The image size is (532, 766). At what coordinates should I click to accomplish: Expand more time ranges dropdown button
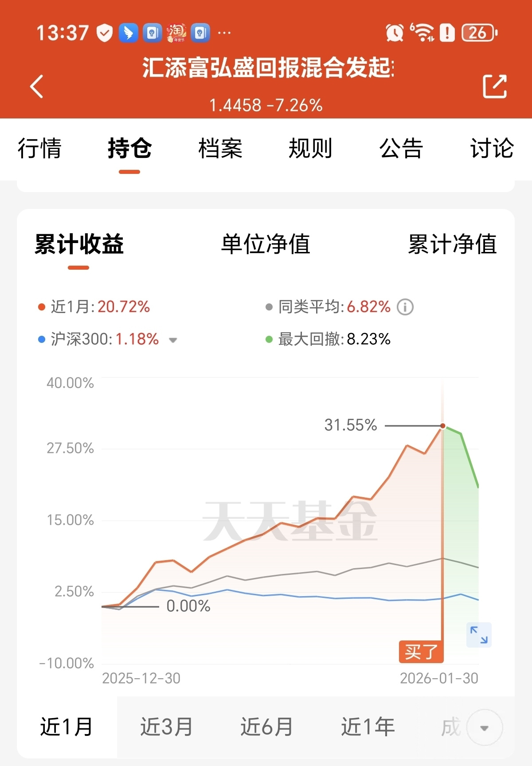[485, 727]
